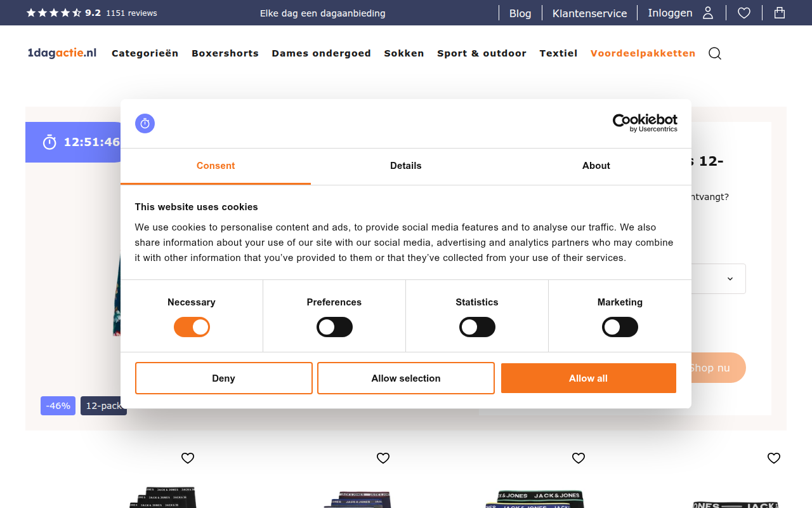
Task: Switch to the Consent tab
Action: [x=216, y=166]
